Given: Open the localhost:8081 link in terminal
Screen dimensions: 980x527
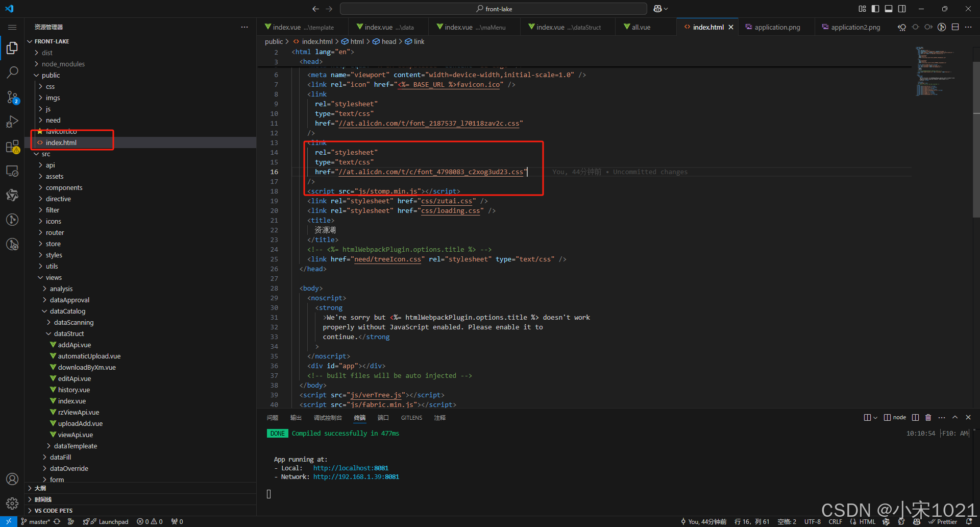Looking at the screenshot, I should click(351, 468).
